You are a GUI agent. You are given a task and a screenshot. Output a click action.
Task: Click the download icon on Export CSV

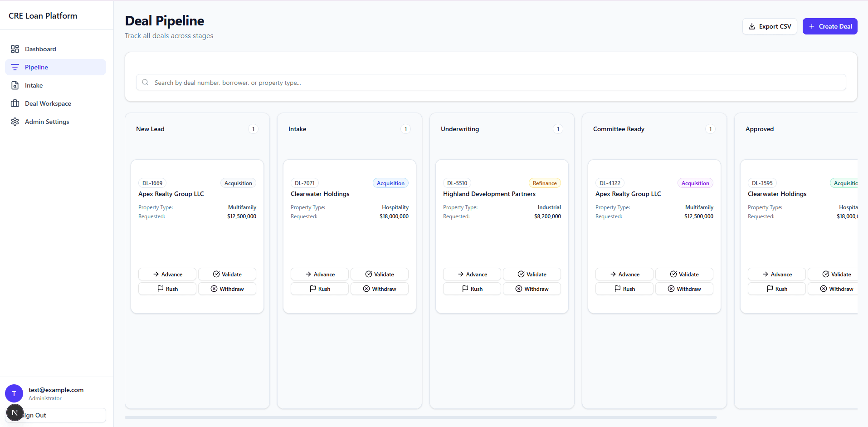[752, 26]
